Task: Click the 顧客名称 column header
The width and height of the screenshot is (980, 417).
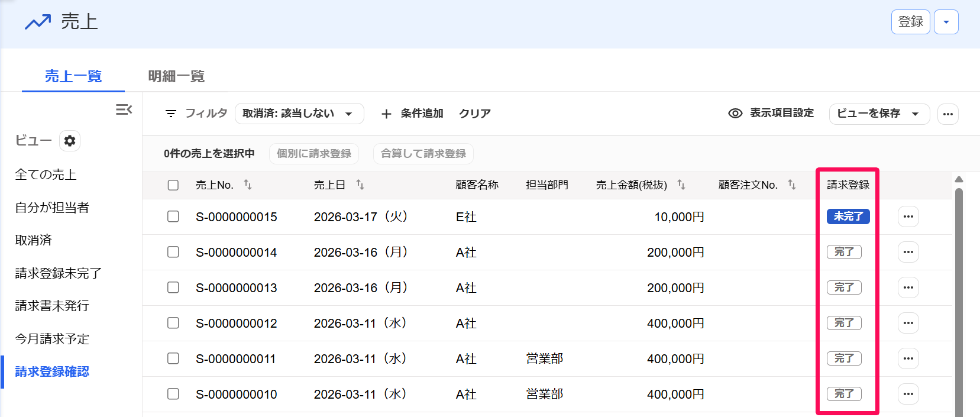Action: (x=477, y=185)
